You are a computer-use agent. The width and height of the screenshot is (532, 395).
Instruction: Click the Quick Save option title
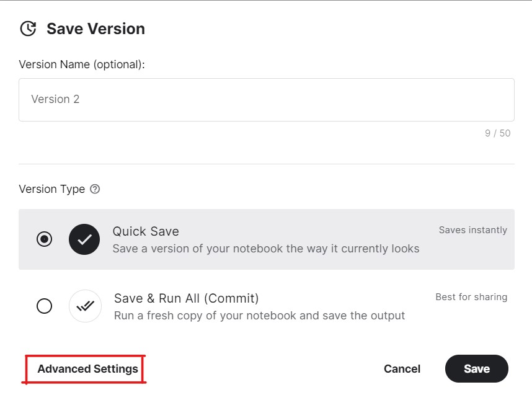tap(146, 231)
